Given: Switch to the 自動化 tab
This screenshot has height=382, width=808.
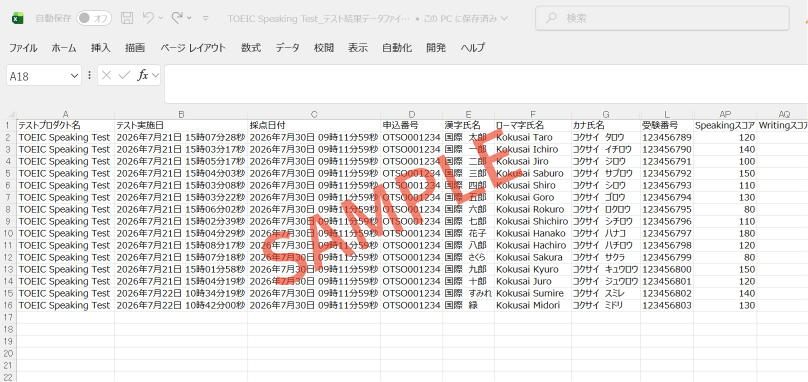Looking at the screenshot, I should (x=397, y=48).
